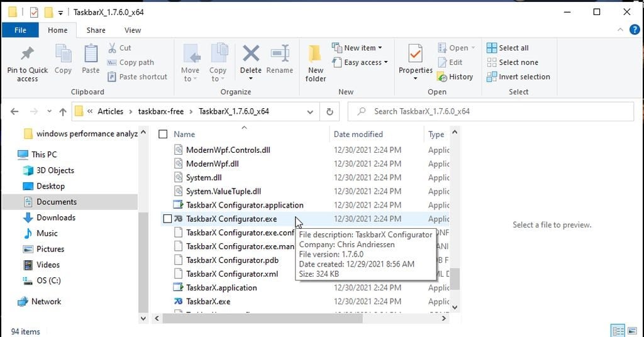Click the Edit command in Open group
The image size is (644, 337).
coord(450,62)
